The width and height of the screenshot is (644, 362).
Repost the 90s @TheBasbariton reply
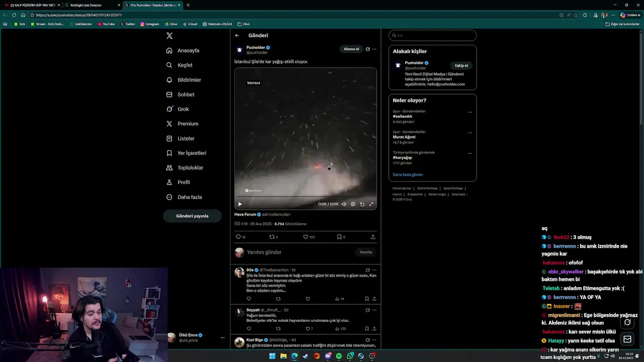click(278, 299)
